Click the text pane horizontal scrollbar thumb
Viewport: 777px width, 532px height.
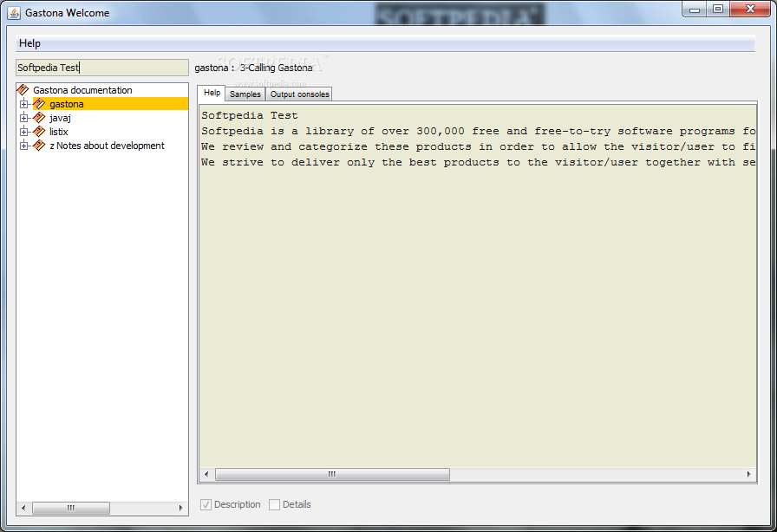pyautogui.click(x=332, y=475)
